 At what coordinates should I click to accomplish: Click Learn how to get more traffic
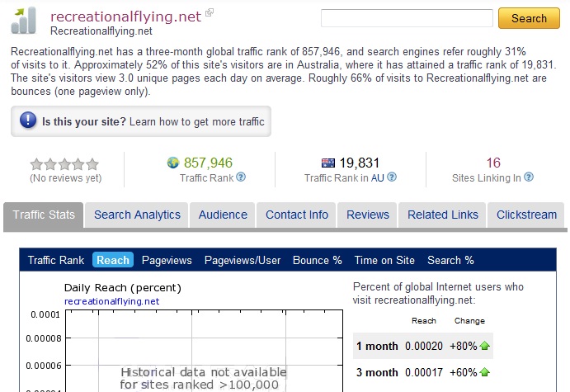(196, 121)
